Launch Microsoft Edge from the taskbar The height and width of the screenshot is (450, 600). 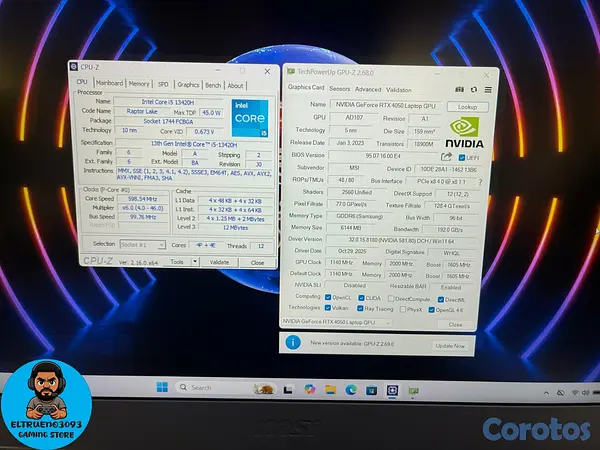point(351,390)
